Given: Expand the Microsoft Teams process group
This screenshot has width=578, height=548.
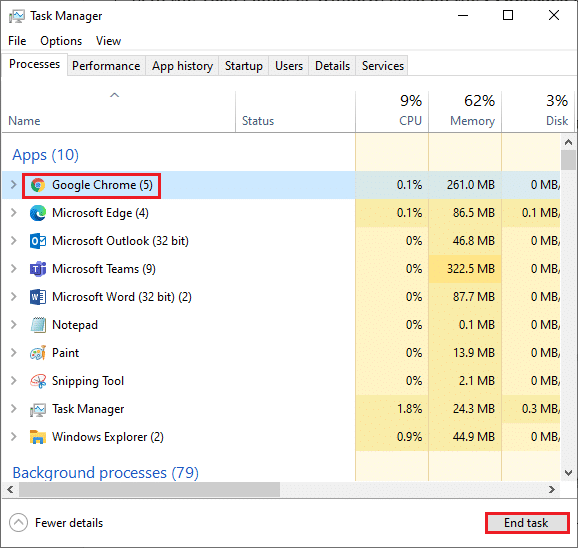Looking at the screenshot, I should [x=14, y=269].
